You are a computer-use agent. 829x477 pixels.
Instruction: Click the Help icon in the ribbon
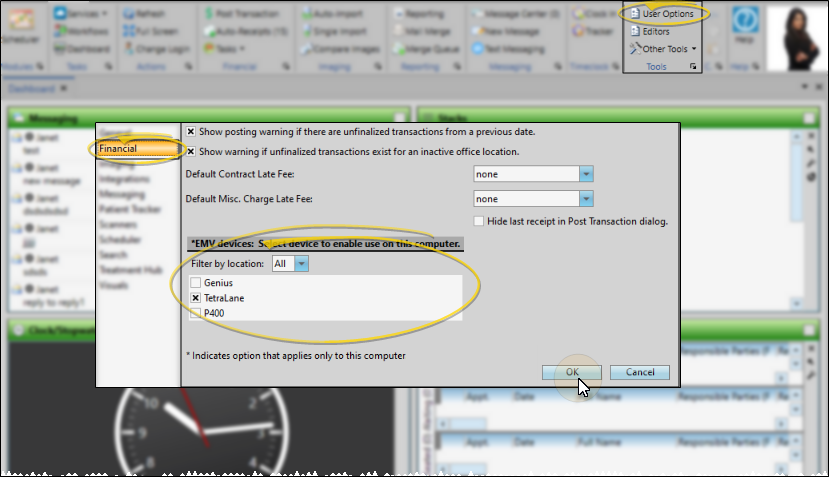pyautogui.click(x=745, y=27)
